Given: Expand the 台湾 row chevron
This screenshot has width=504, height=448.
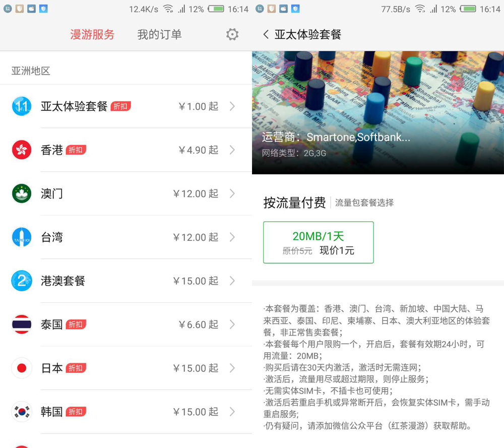Looking at the screenshot, I should tap(232, 237).
